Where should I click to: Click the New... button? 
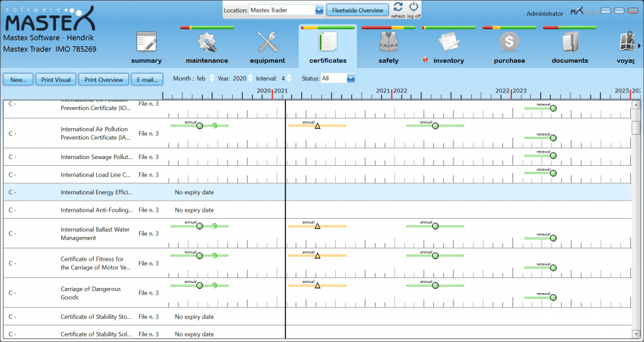click(x=18, y=80)
